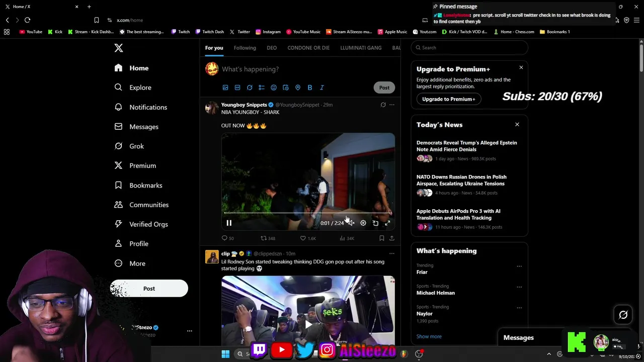
Task: Toggle italic text in composer
Action: click(x=322, y=87)
